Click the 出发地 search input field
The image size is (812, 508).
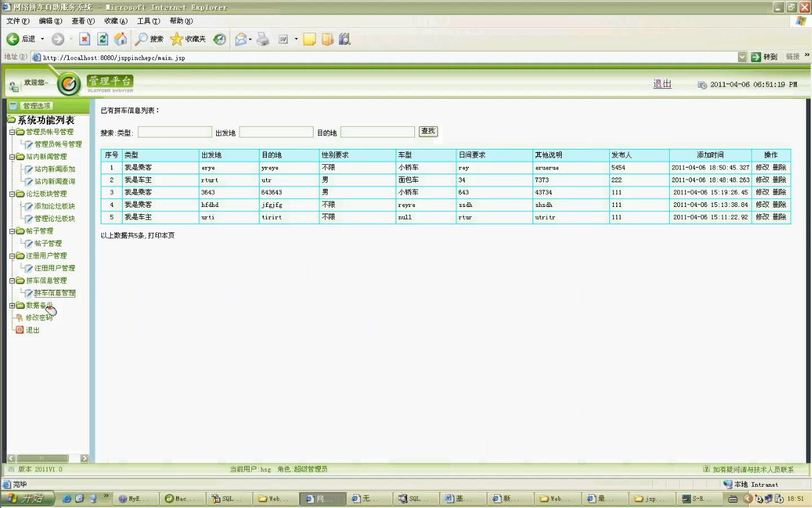[x=276, y=132]
